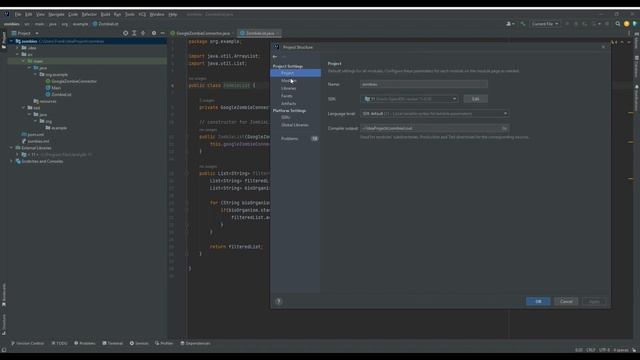
Task: Click the help question mark button
Action: (279, 301)
